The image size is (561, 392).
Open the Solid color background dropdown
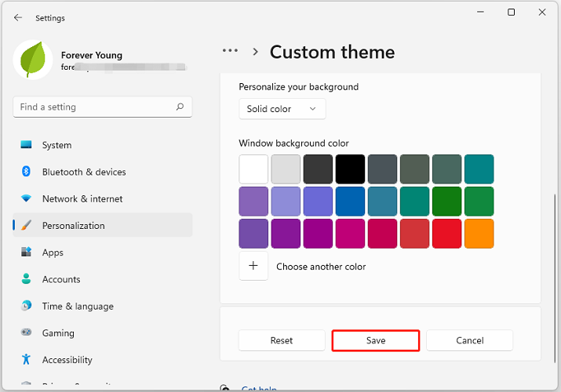coord(282,109)
